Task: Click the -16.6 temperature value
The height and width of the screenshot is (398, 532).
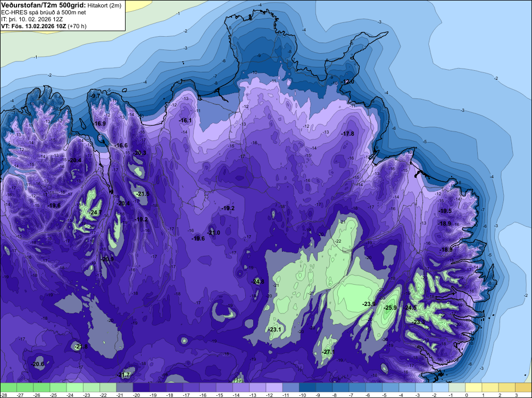Action: point(121,146)
